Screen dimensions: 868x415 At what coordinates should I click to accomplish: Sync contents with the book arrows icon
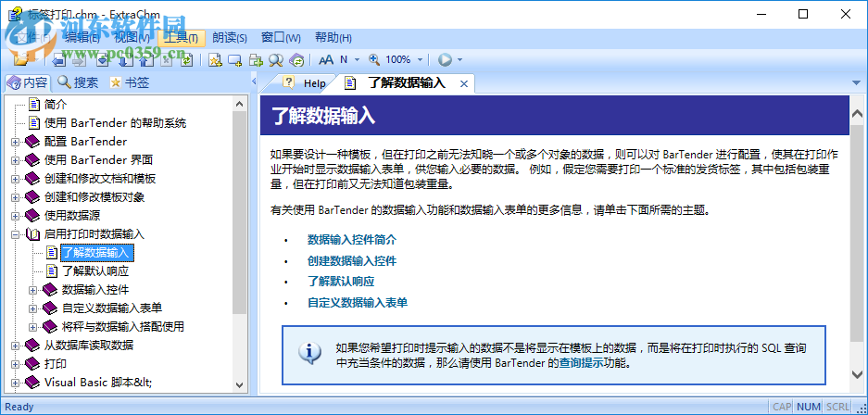296,60
